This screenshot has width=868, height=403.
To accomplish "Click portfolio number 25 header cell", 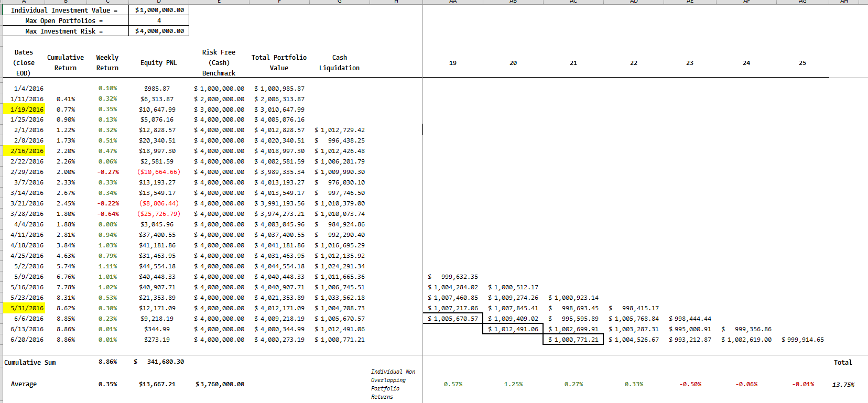I will 802,63.
